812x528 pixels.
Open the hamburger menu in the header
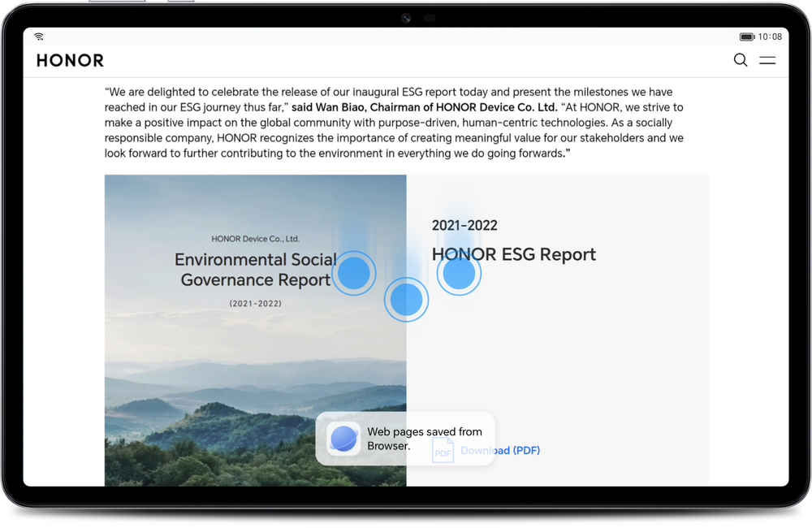(x=767, y=60)
